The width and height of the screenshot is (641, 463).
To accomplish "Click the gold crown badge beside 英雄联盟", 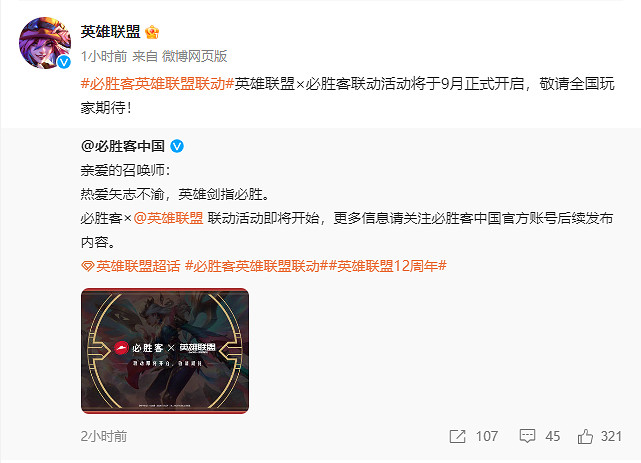I will coord(152,32).
